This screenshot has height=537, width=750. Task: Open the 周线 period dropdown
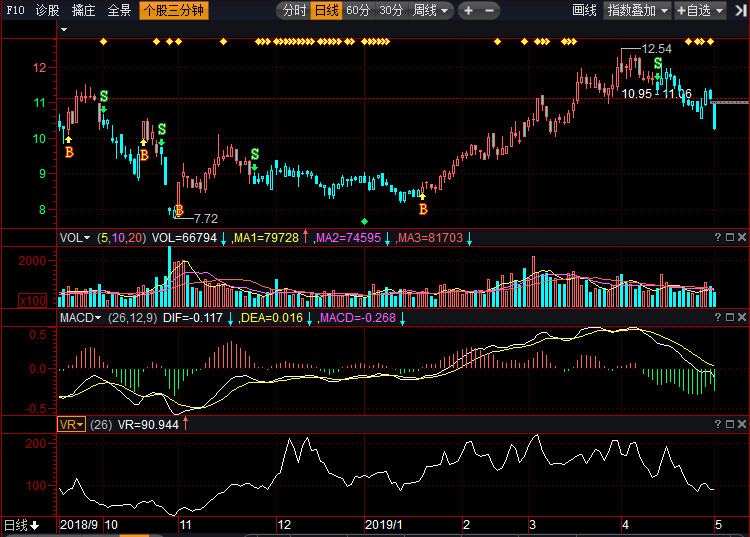431,10
